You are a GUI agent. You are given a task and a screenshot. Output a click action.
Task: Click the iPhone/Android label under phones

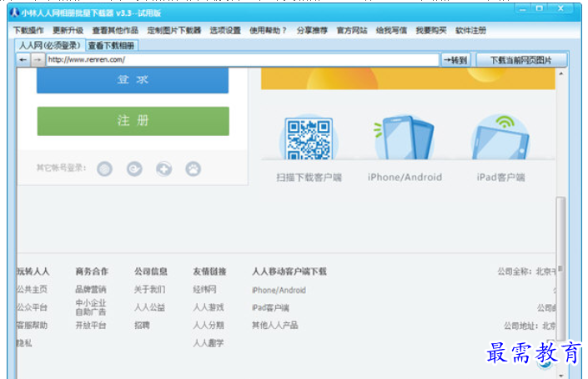click(405, 177)
